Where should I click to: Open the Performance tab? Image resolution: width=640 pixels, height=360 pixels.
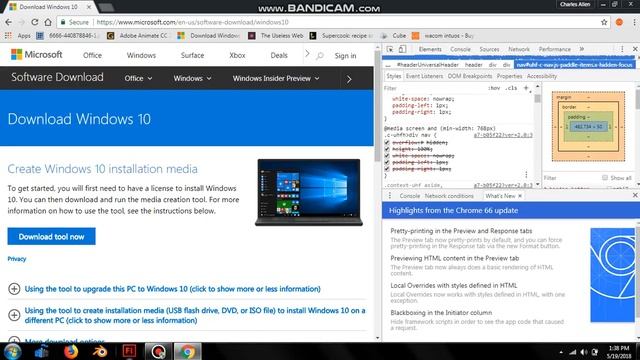click(x=555, y=49)
